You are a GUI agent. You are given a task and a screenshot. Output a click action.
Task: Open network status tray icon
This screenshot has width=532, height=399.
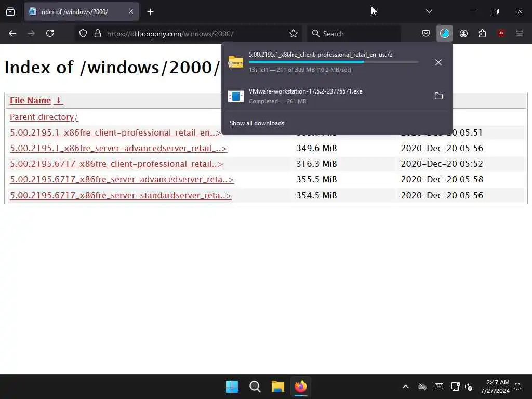[x=455, y=387]
